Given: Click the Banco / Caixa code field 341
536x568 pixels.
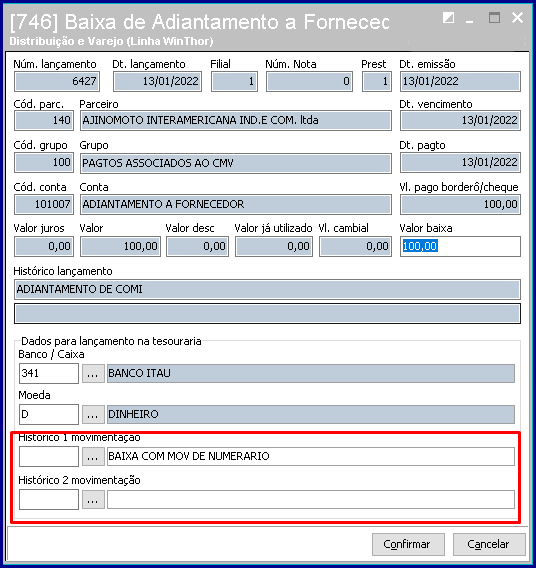Looking at the screenshot, I should (49, 373).
